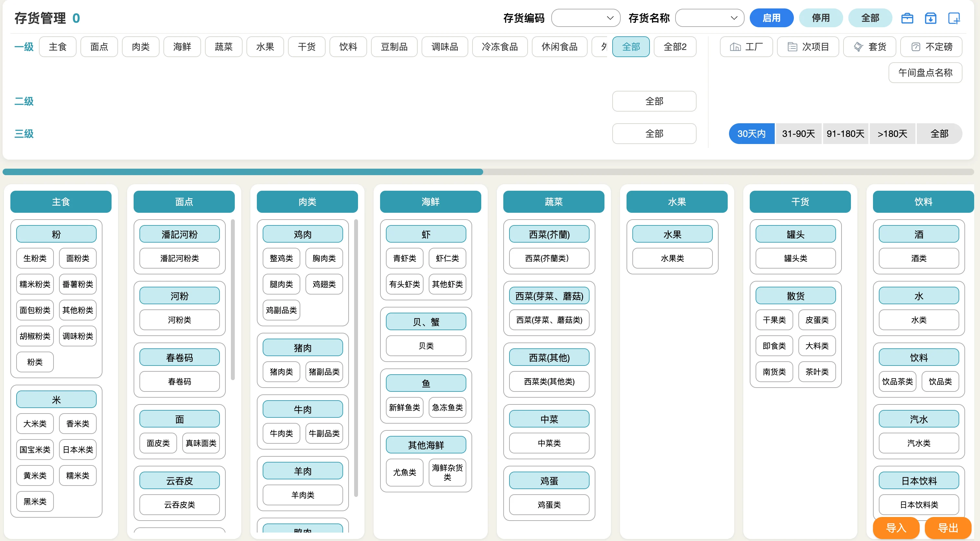Click the horizontal teal scrollbar
The height and width of the screenshot is (541, 980).
243,172
